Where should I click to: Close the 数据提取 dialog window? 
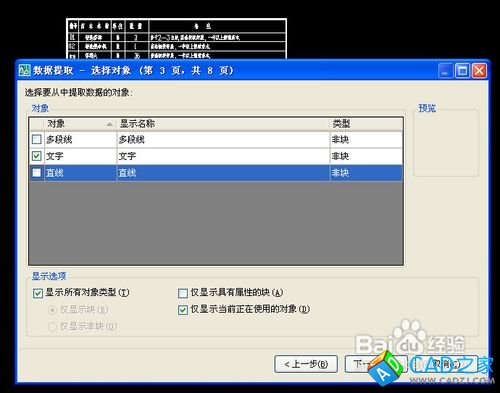[x=479, y=71]
